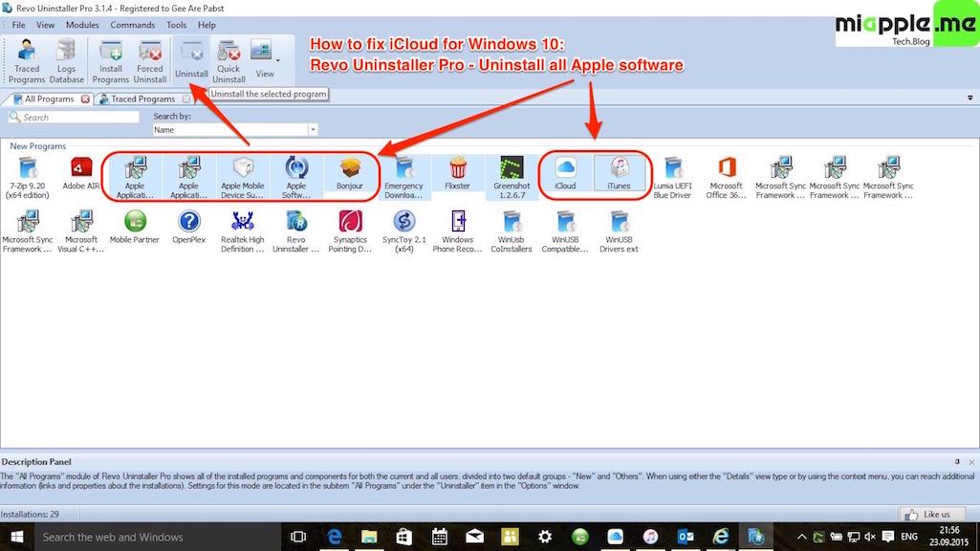Select the iTunes program icon

(x=619, y=172)
